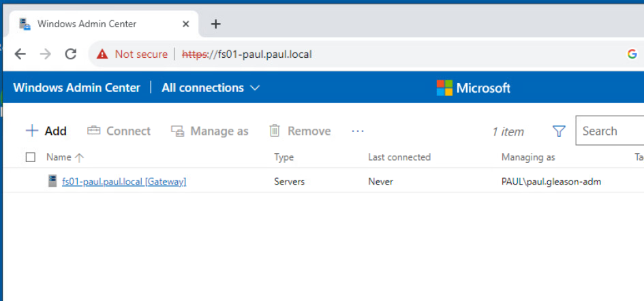Click into the Search field
Image resolution: width=644 pixels, height=301 pixels.
610,131
